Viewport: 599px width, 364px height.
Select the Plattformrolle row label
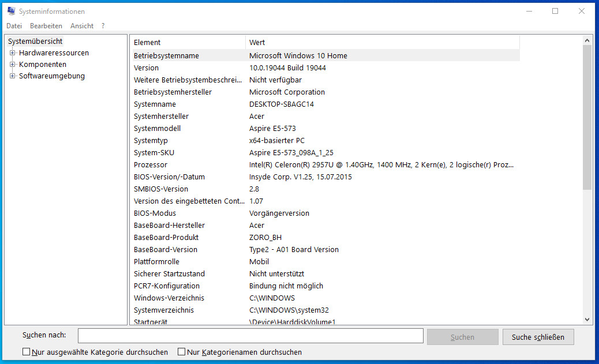pyautogui.click(x=156, y=262)
